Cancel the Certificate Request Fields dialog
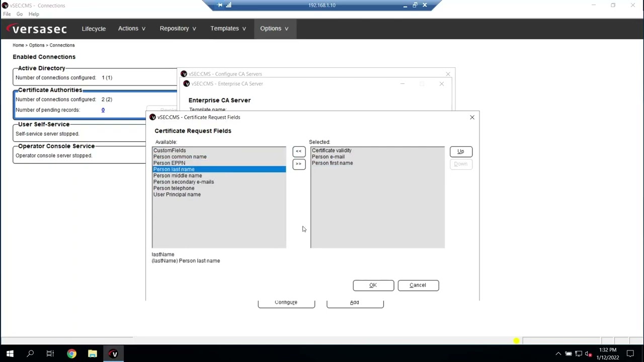 pyautogui.click(x=418, y=285)
